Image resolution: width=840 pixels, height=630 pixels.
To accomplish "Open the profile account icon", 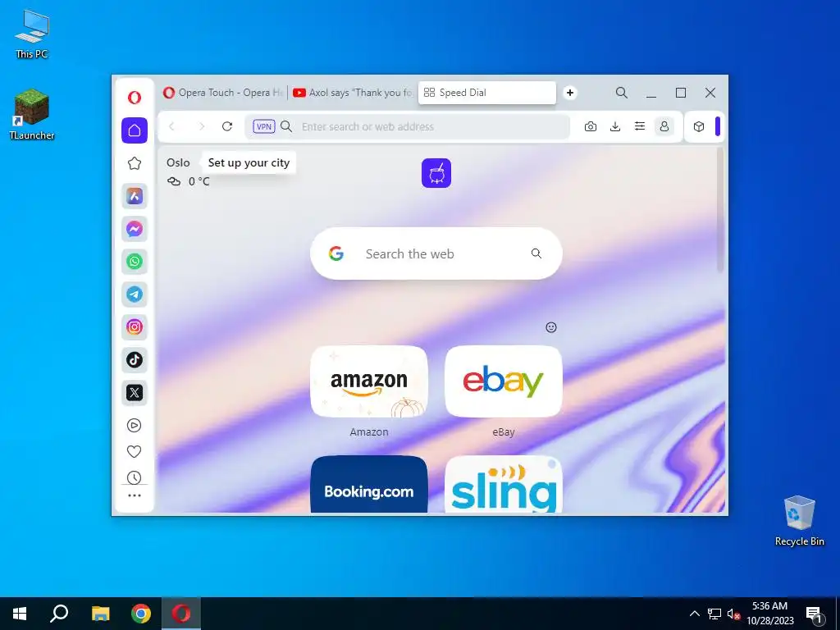I will tap(664, 126).
